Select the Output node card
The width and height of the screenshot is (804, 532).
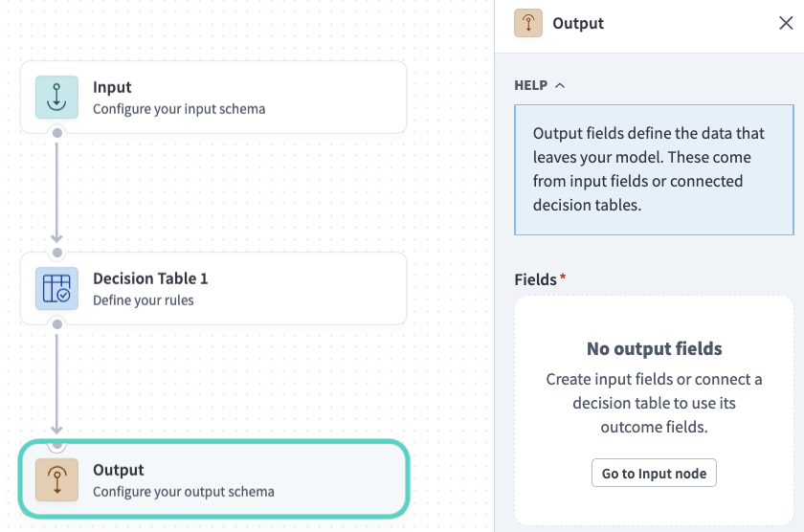pyautogui.click(x=239, y=480)
